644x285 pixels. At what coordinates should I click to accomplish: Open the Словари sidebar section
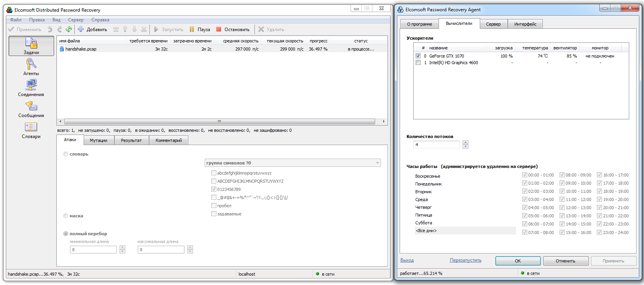(31, 130)
